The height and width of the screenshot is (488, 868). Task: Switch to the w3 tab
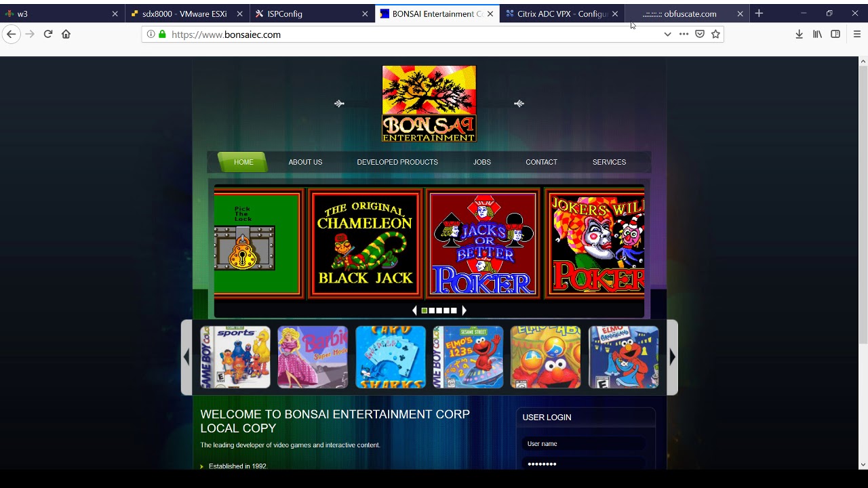[62, 14]
